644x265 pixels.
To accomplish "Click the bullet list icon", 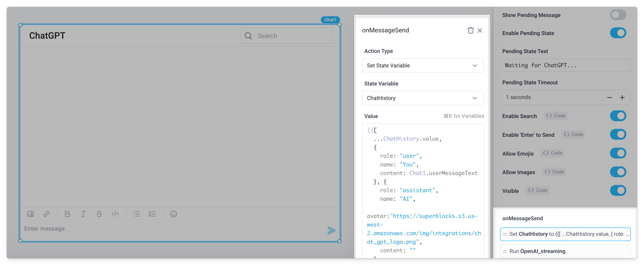I will coord(136,213).
